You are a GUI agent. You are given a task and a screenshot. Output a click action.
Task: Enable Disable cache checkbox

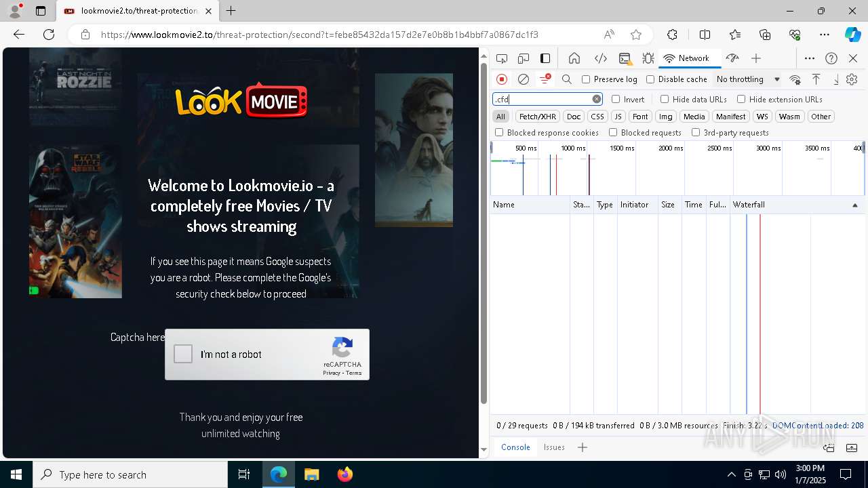pos(650,79)
